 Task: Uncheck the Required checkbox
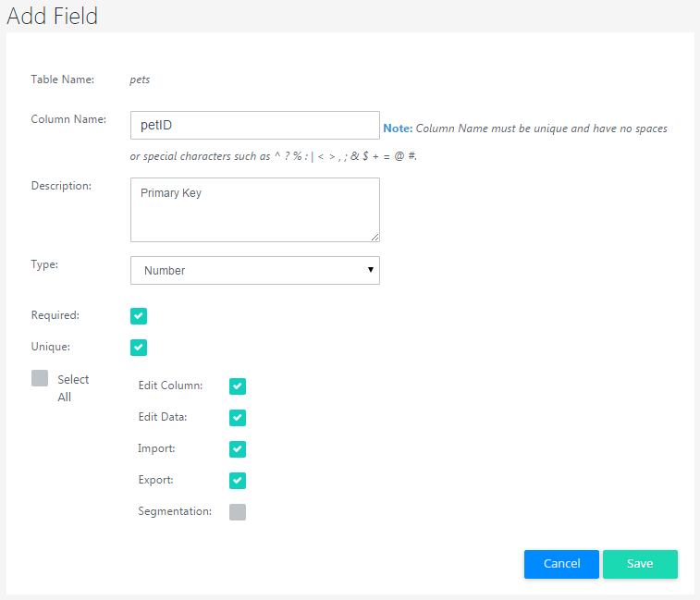[x=139, y=316]
